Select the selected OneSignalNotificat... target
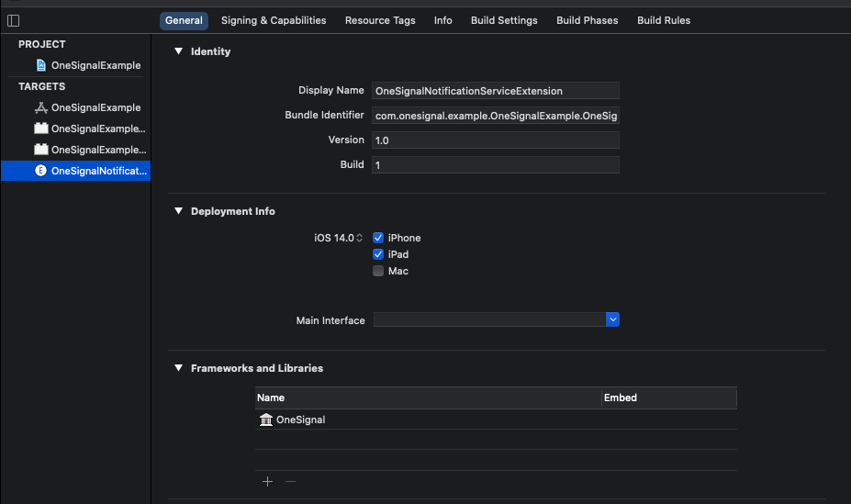 pos(76,171)
